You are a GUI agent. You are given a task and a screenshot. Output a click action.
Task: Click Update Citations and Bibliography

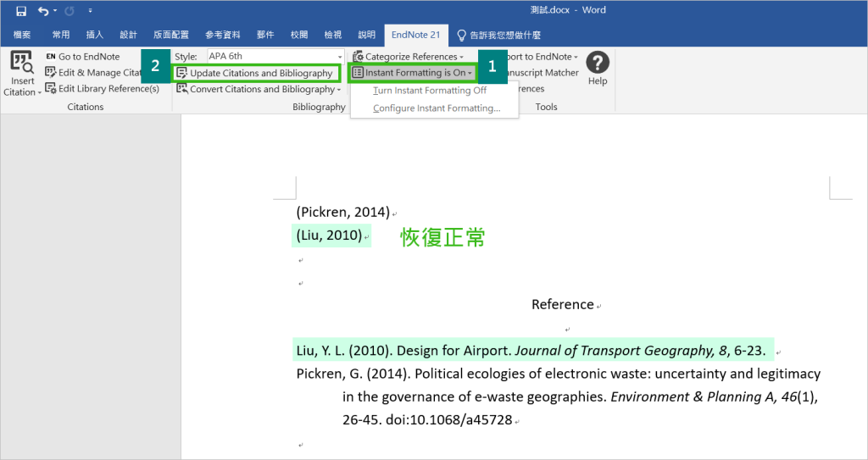tap(254, 73)
